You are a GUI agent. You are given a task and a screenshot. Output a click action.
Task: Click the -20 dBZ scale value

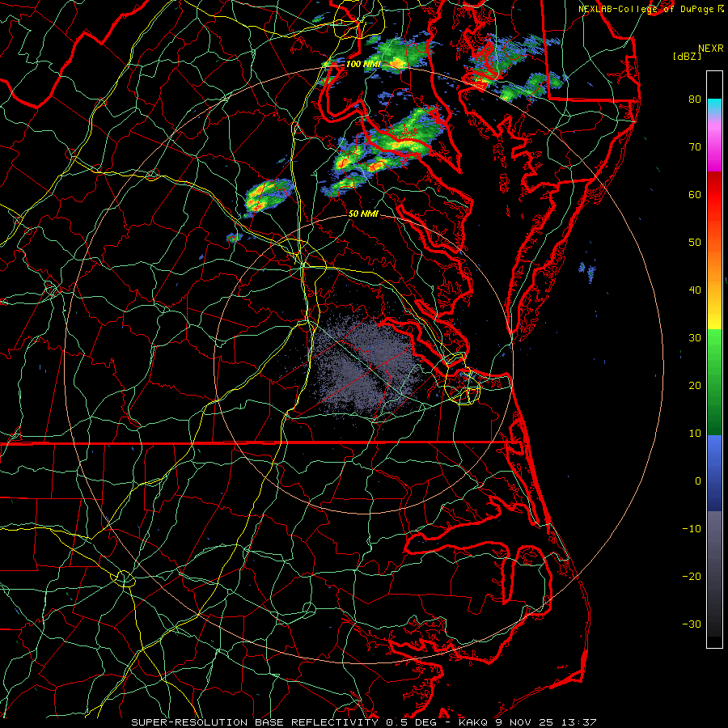tap(692, 576)
